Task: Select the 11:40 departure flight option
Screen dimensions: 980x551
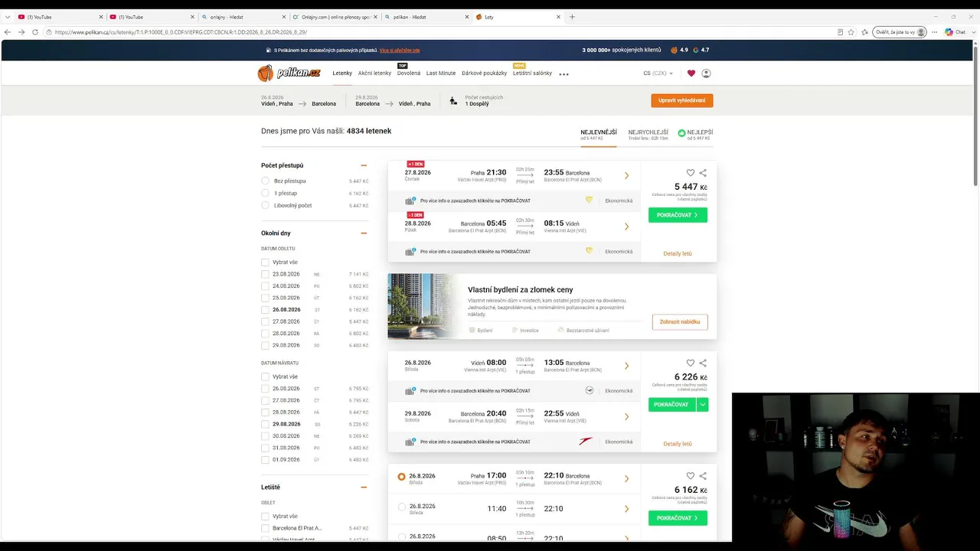Action: coord(402,507)
